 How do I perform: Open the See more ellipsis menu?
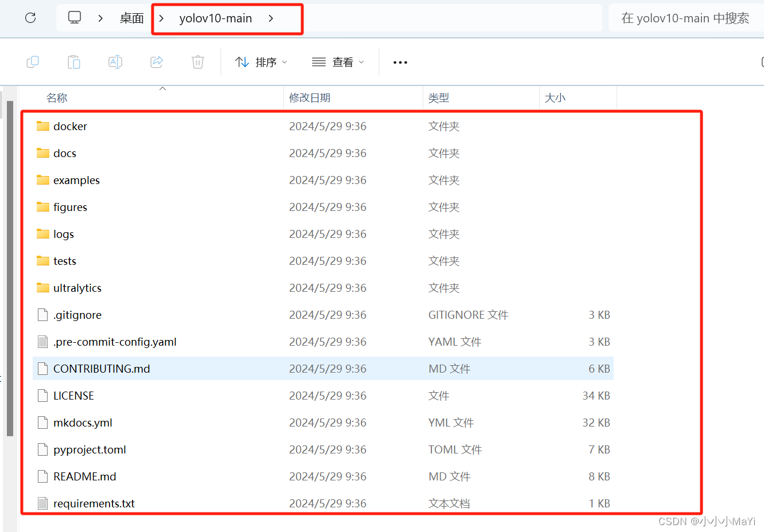click(400, 62)
